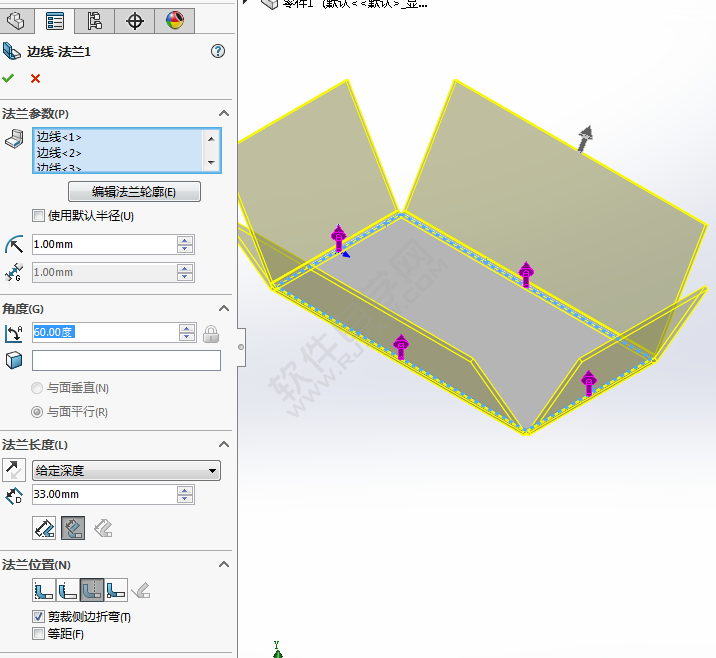
Task: Click the bend radius icon
Action: coord(14,245)
